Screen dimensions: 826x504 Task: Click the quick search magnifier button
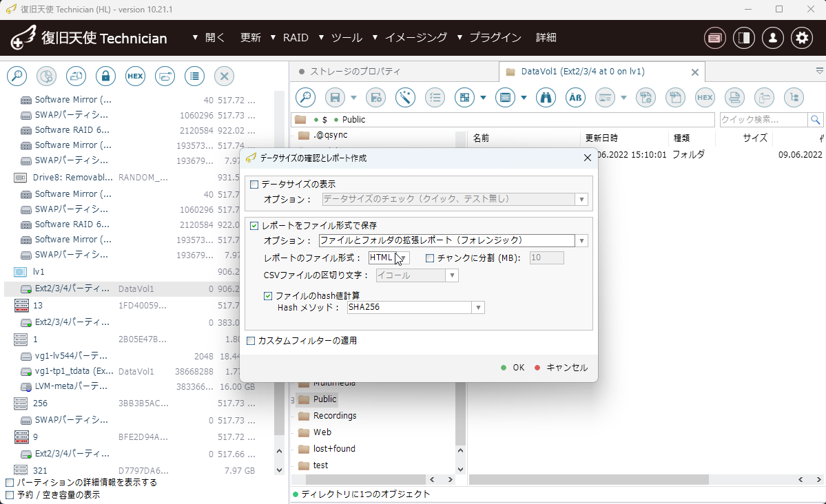click(x=815, y=120)
